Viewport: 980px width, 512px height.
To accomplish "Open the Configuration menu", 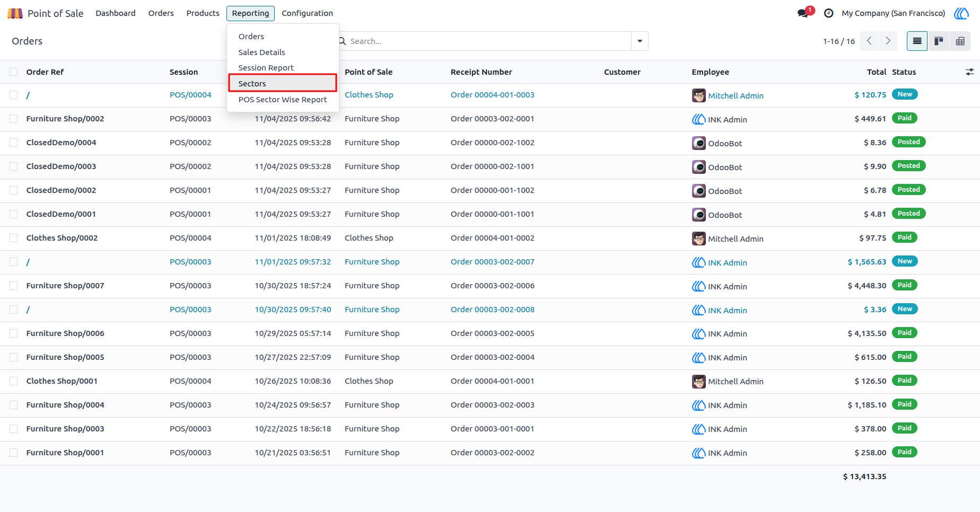I will [308, 13].
